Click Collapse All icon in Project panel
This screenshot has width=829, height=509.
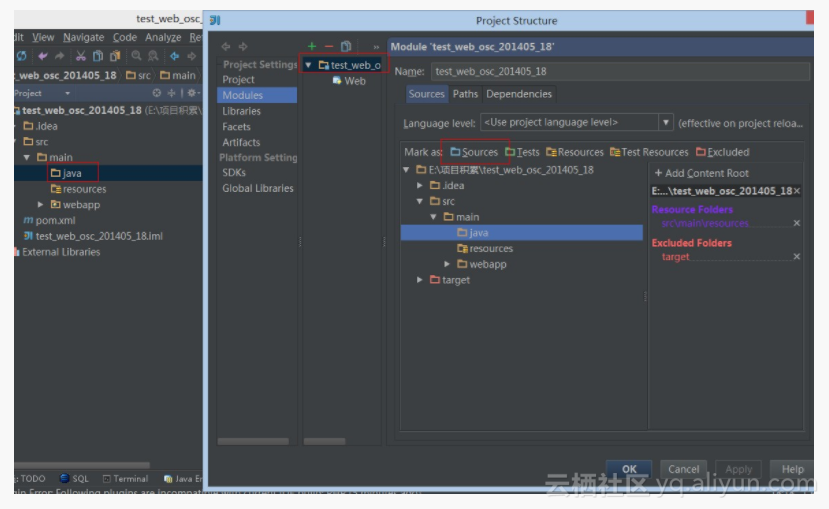pos(171,93)
